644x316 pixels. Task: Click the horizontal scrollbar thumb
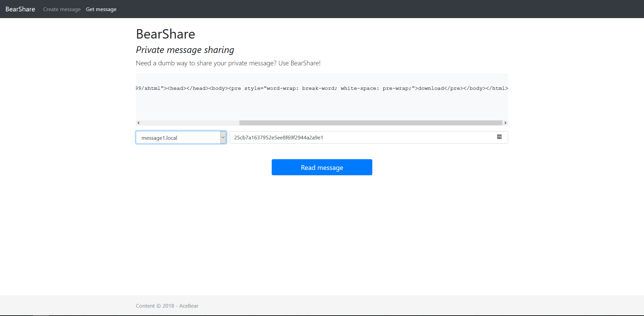click(371, 123)
